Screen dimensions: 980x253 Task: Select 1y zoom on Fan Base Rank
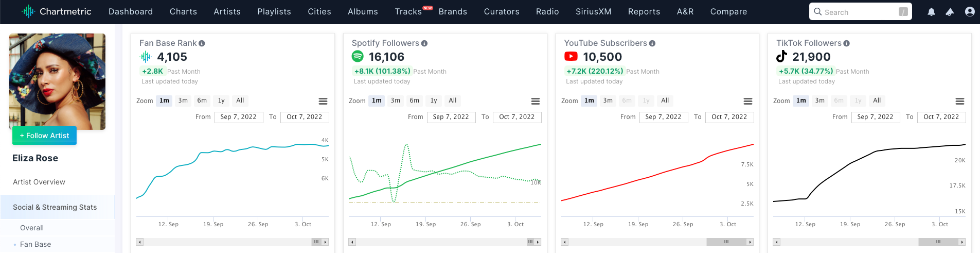[x=221, y=100]
